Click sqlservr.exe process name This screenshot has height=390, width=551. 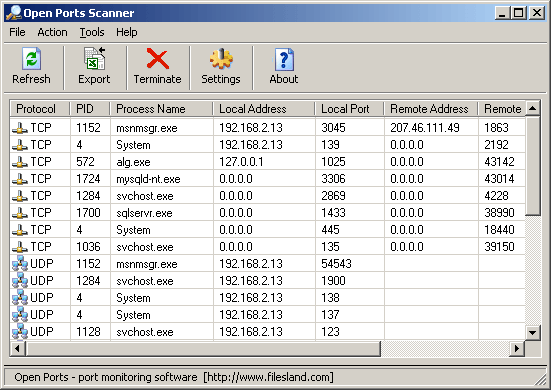coord(144,213)
